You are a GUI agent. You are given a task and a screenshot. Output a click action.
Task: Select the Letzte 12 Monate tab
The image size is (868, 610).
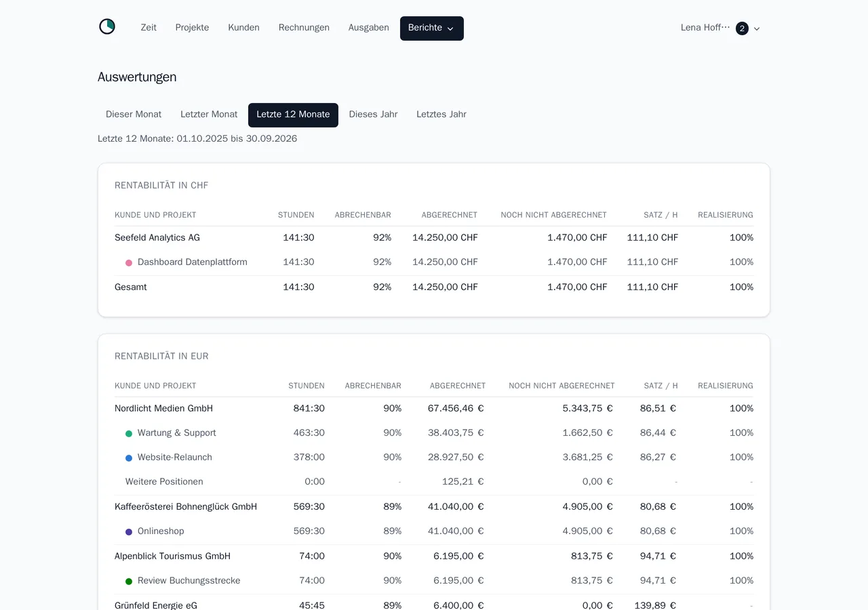pyautogui.click(x=293, y=115)
